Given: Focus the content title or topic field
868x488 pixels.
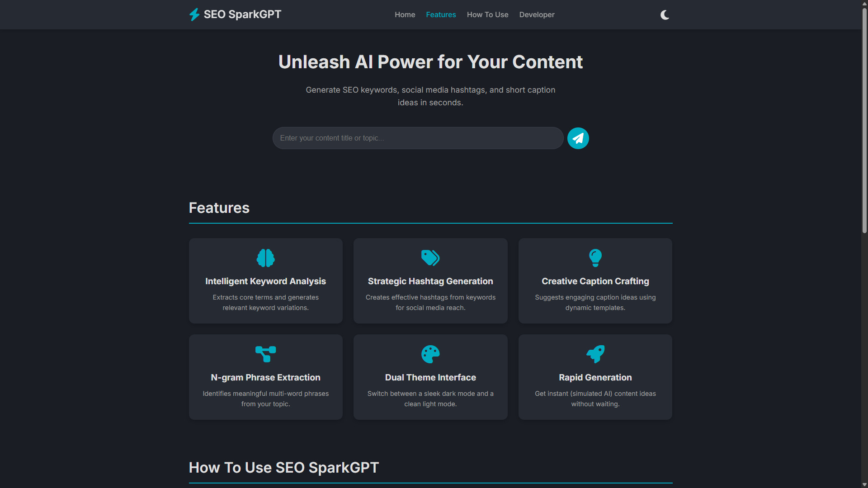Looking at the screenshot, I should 418,138.
